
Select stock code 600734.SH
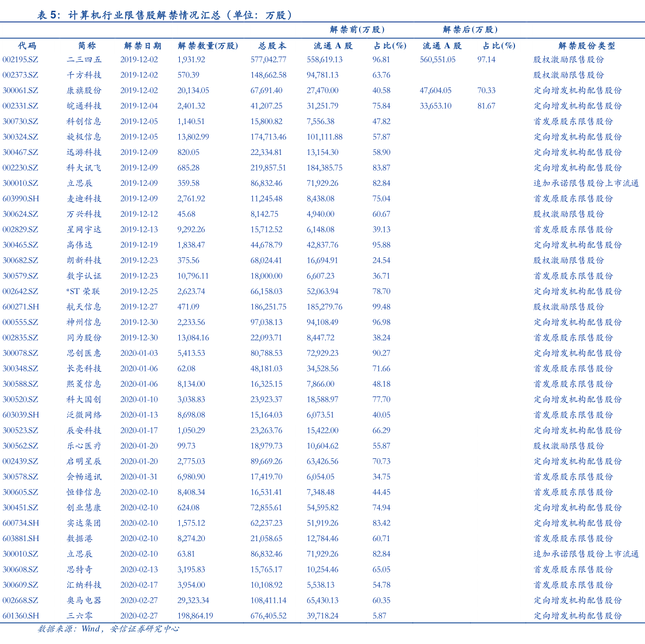click(x=21, y=523)
